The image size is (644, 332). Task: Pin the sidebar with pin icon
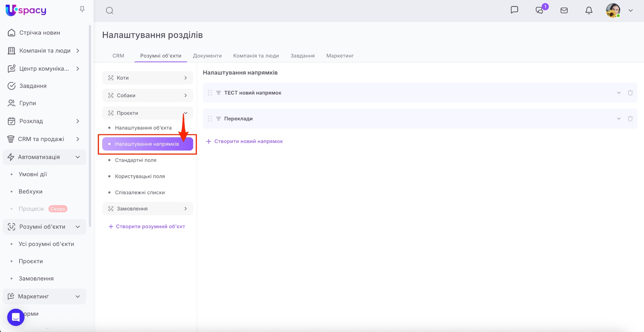pyautogui.click(x=82, y=10)
